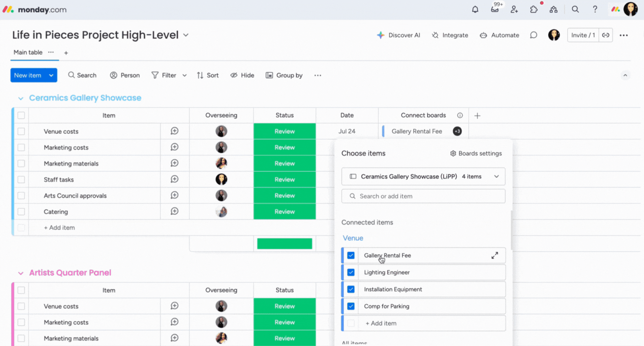Open the apps marketplace puzzle icon
Viewport: 644px width, 346px height.
(534, 9)
